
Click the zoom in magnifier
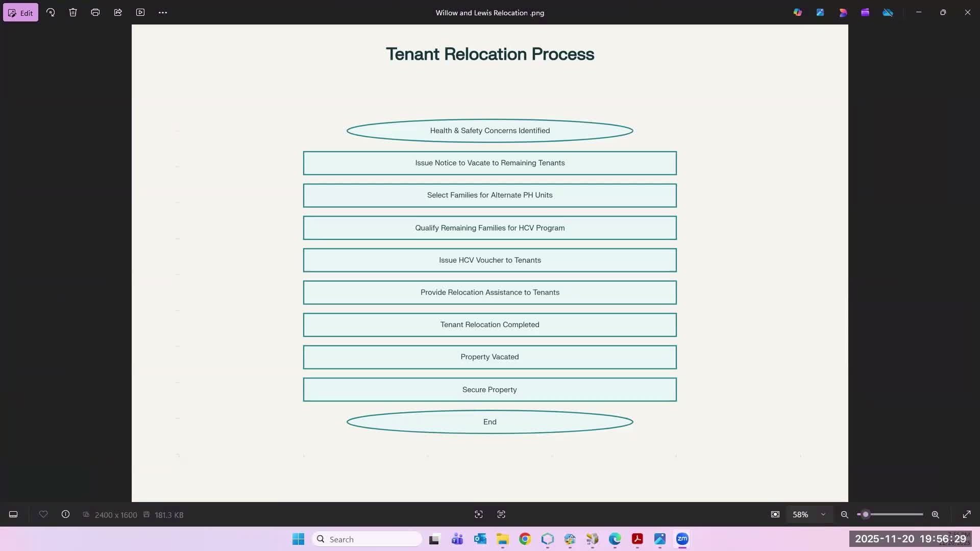pos(936,515)
